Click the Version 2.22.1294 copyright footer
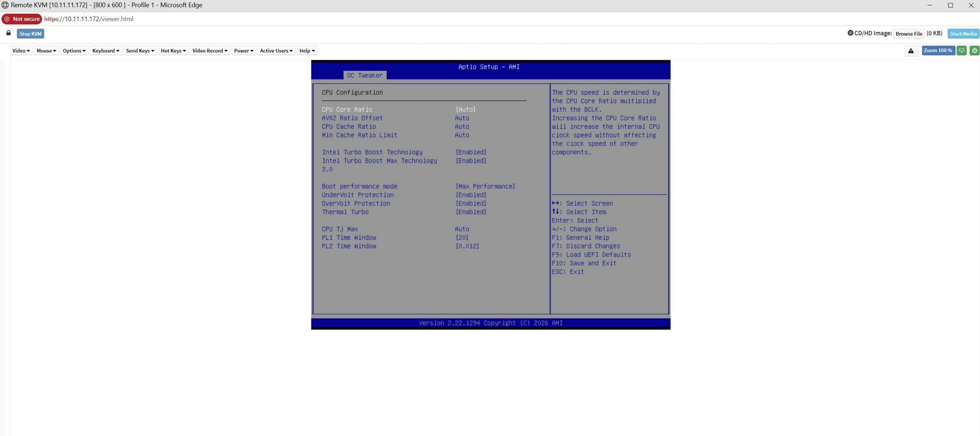 click(x=491, y=323)
